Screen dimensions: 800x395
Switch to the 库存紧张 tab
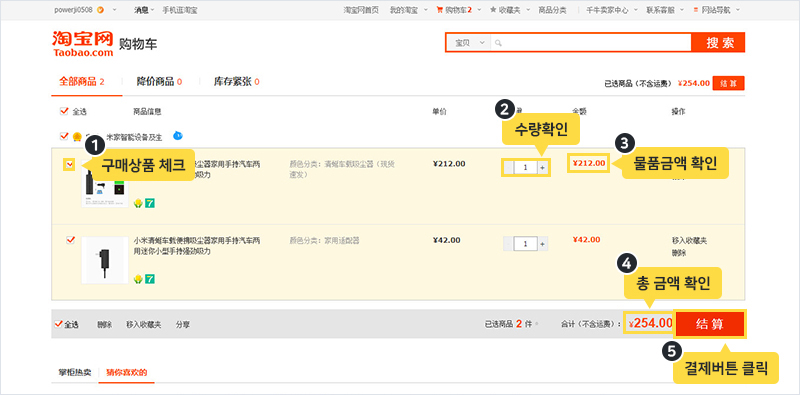pos(237,82)
